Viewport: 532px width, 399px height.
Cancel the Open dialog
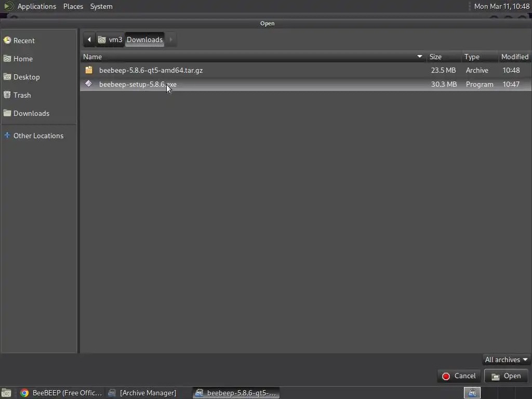[x=459, y=376]
